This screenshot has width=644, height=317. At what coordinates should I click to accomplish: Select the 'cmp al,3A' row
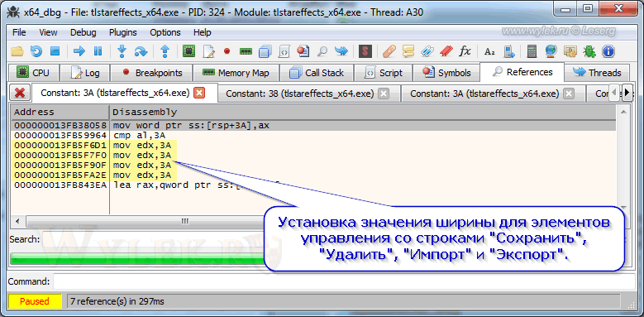click(x=314, y=135)
